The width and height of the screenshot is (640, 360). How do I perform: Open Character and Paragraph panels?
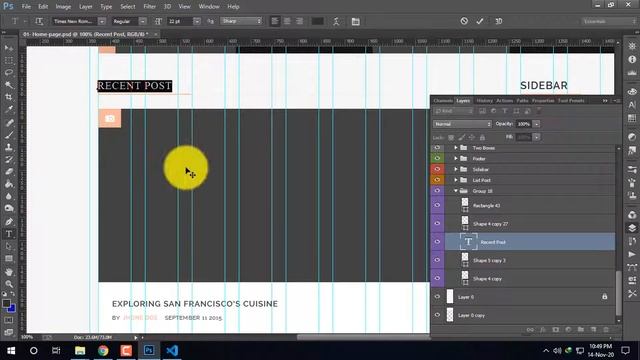[x=356, y=21]
